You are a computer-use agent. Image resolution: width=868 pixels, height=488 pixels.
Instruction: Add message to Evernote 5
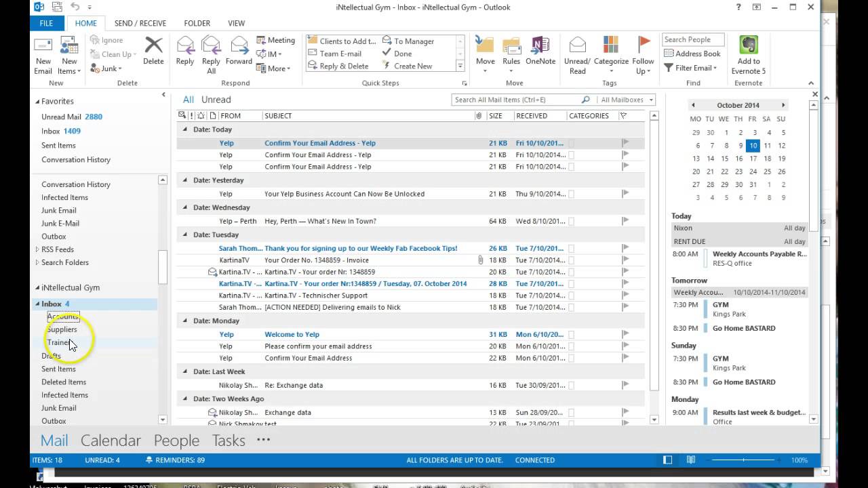749,56
